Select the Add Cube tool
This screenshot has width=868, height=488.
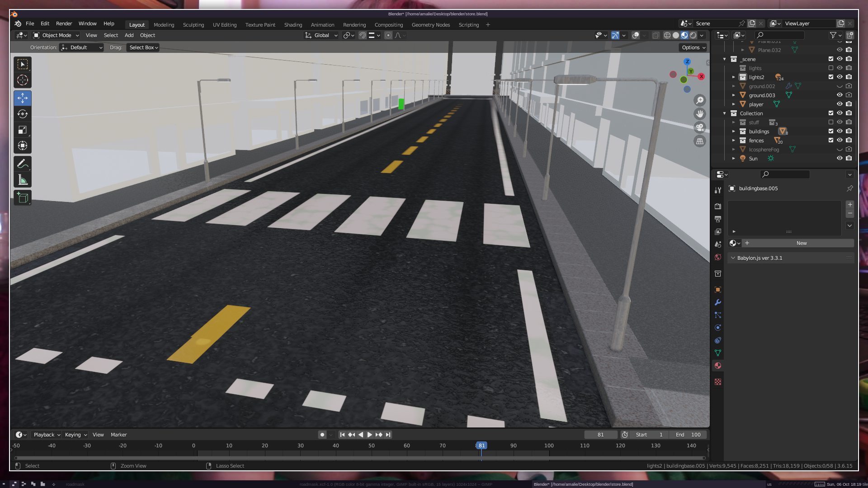pyautogui.click(x=23, y=197)
